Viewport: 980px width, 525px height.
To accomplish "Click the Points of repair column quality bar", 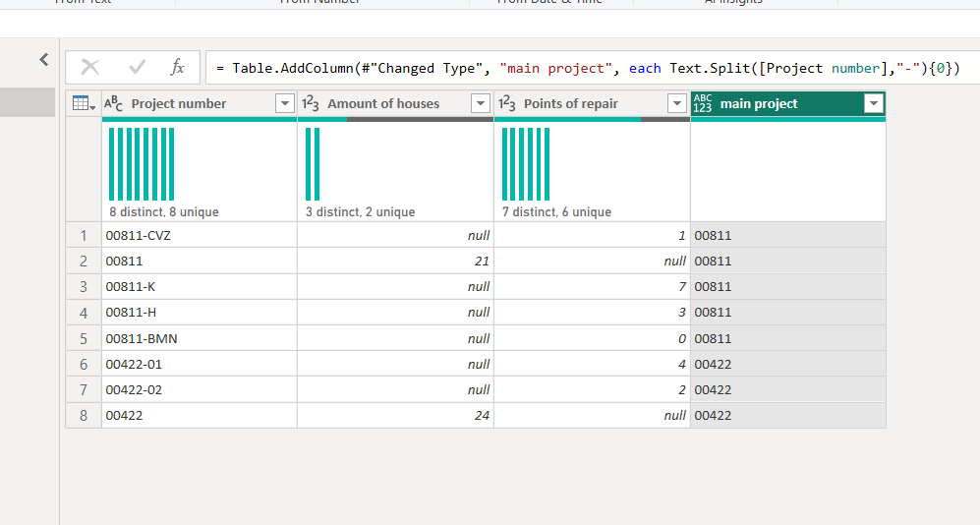I will click(x=592, y=119).
